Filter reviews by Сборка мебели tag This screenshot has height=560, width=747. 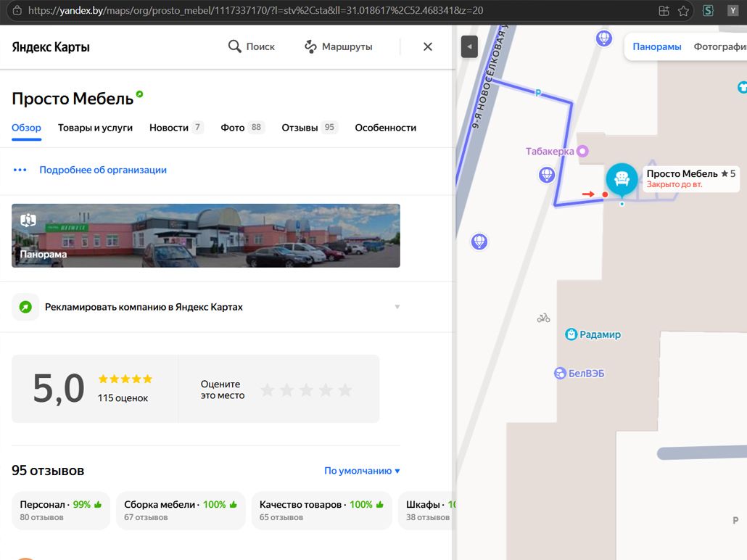(181, 511)
